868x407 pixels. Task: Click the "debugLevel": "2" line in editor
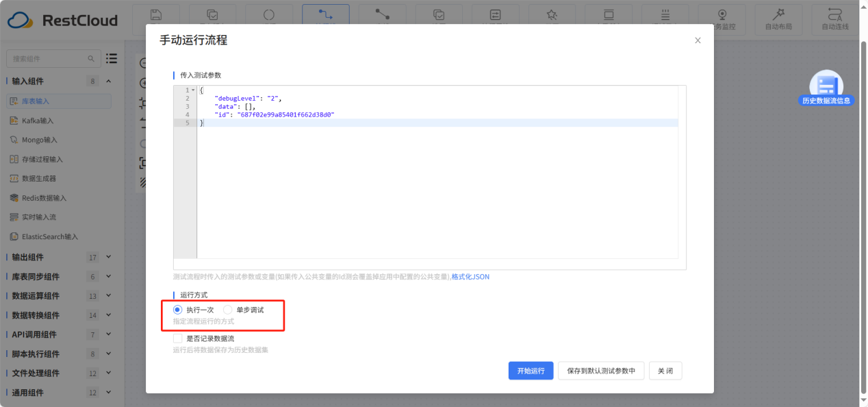[248, 99]
